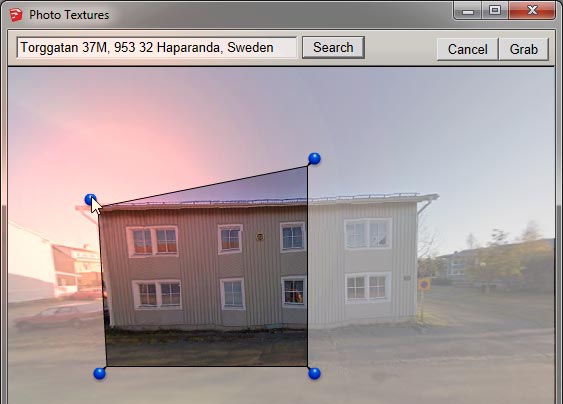The image size is (563, 404).
Task: Click the SketchUp logo in title bar
Action: pyautogui.click(x=16, y=15)
